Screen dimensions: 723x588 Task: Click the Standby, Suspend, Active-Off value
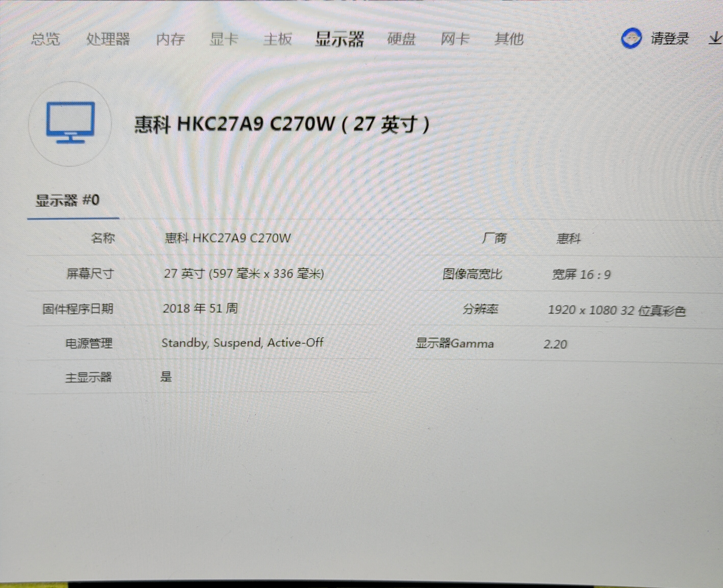tap(243, 343)
